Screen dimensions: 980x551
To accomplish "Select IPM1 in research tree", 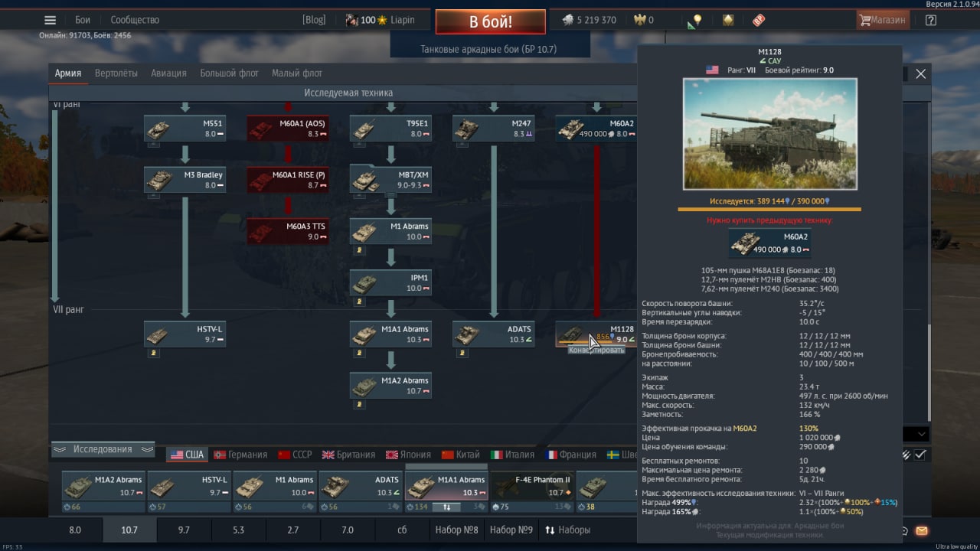I will (390, 282).
